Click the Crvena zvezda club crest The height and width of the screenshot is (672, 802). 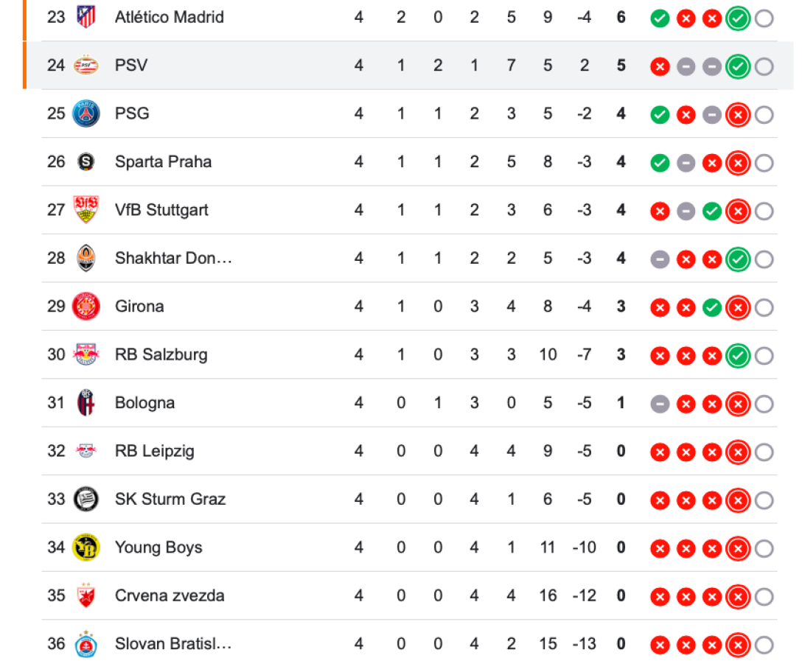[x=86, y=595]
